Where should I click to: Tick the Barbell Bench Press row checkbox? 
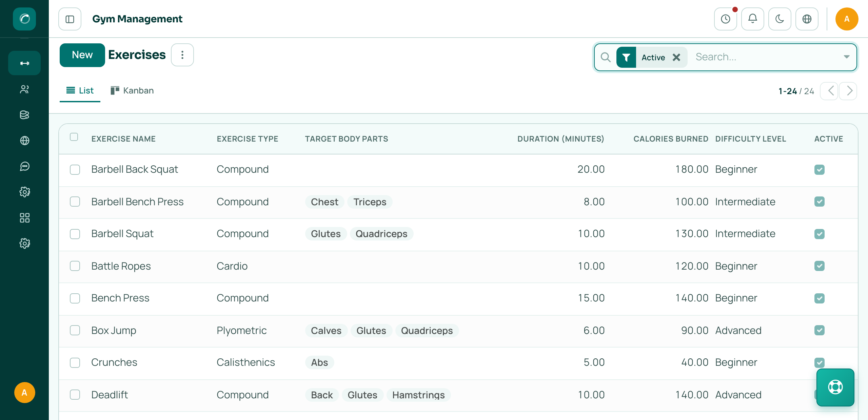(75, 202)
